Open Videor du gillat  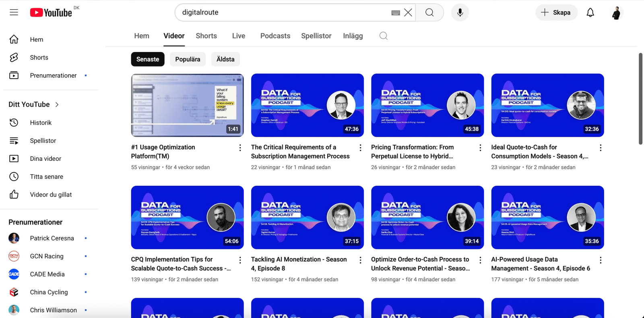coord(51,195)
